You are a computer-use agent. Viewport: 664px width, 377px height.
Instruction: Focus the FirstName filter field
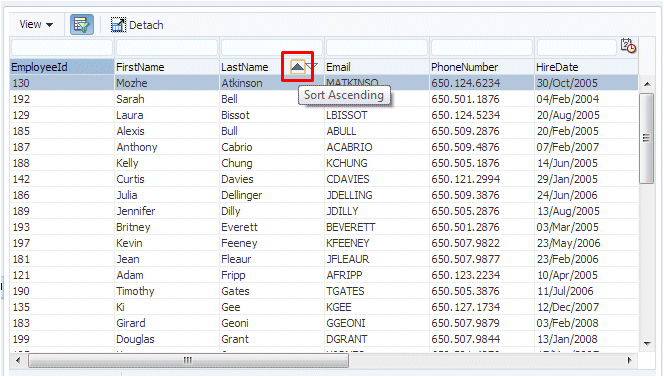(x=167, y=47)
